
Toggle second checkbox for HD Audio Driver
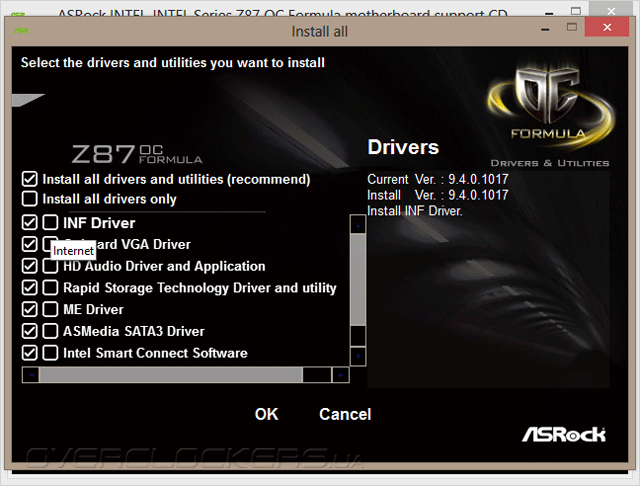pos(50,266)
